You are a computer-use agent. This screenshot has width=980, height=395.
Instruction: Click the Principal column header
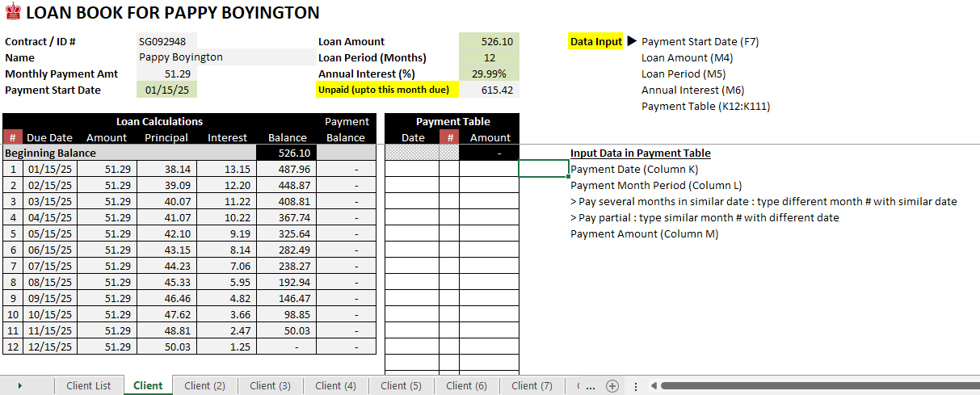point(166,137)
